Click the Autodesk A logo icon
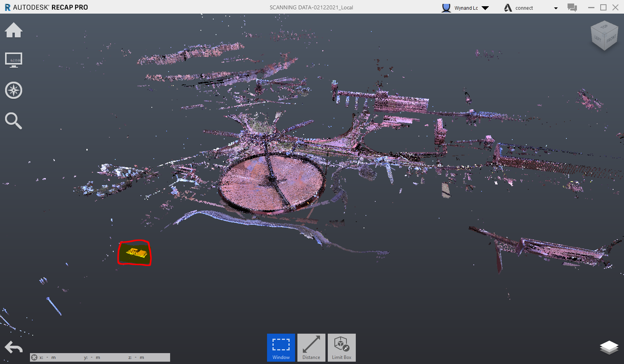The image size is (624, 364). pos(508,8)
